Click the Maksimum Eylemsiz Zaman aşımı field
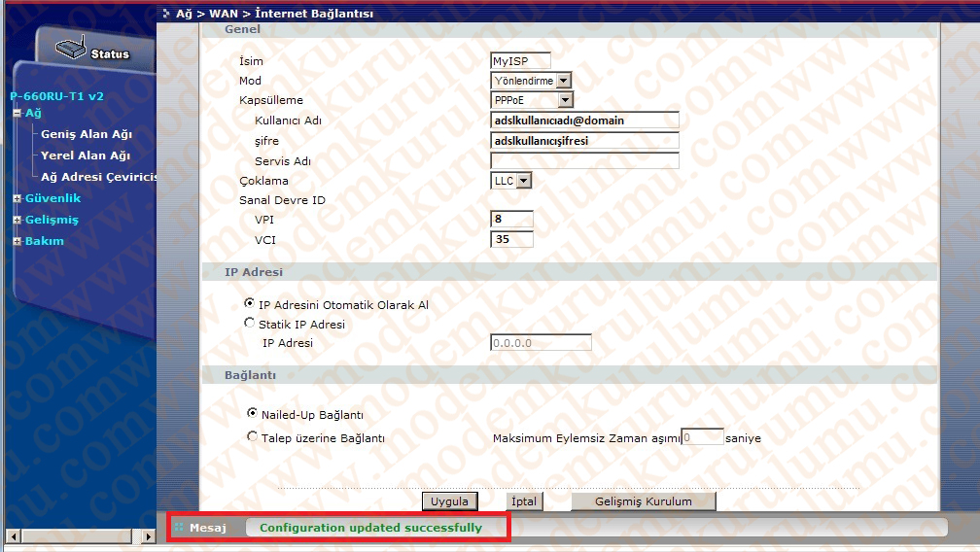 (x=703, y=436)
